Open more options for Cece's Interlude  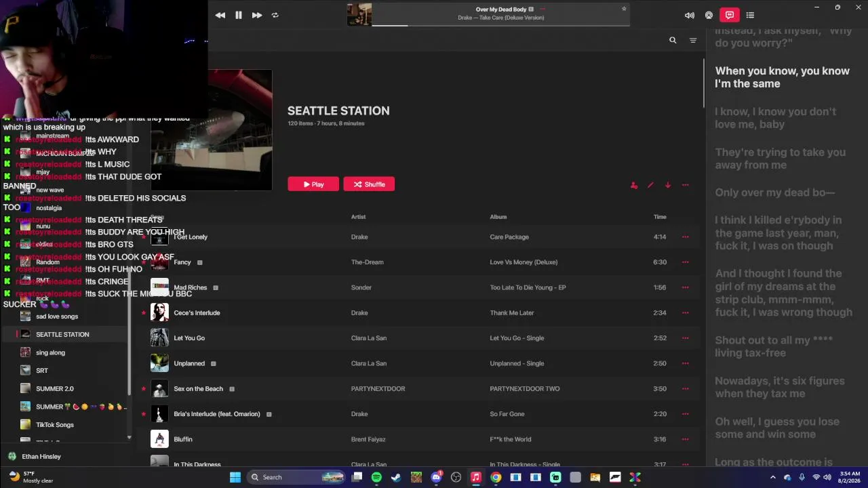click(x=685, y=313)
